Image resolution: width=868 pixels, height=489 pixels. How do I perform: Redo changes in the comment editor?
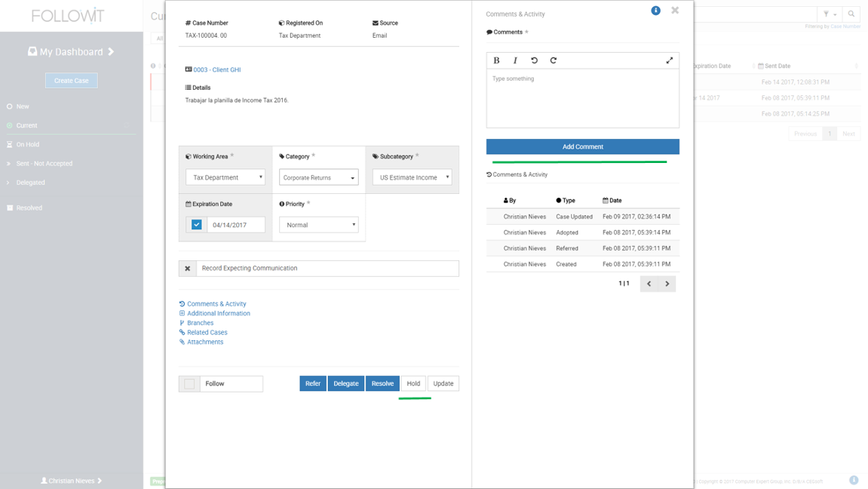554,60
